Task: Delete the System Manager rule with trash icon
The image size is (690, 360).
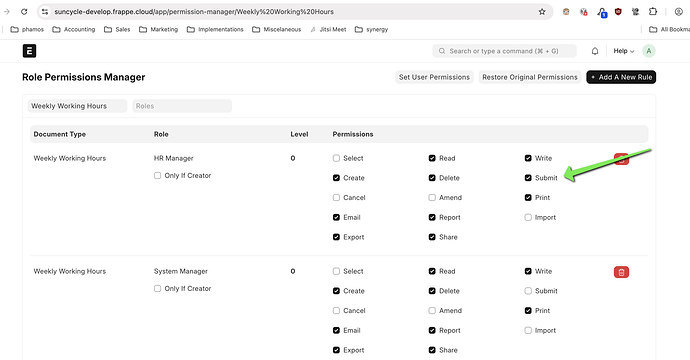Action: tap(621, 272)
